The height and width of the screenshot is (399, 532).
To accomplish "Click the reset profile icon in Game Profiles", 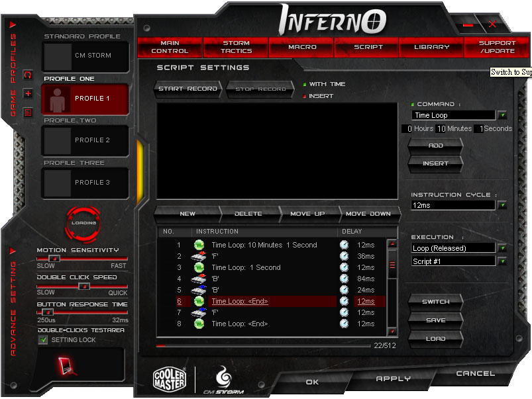I will [28, 75].
